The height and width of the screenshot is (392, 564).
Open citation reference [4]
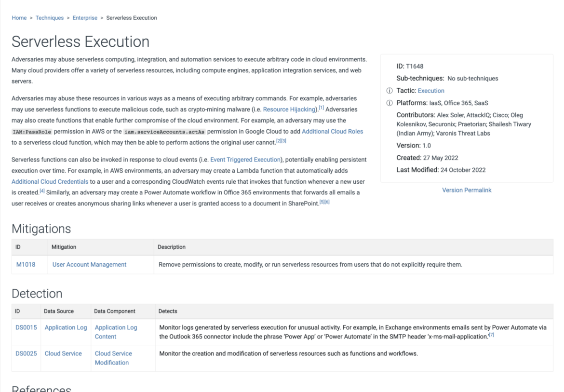pos(42,190)
